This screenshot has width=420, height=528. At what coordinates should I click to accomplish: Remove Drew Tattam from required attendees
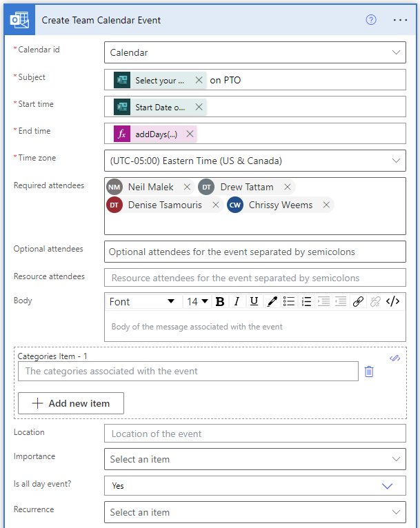288,187
